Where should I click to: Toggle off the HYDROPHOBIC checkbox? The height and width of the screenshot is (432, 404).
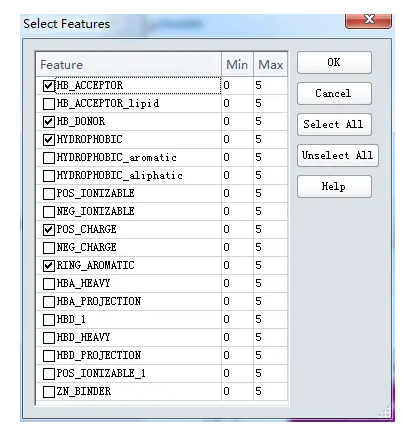click(49, 140)
